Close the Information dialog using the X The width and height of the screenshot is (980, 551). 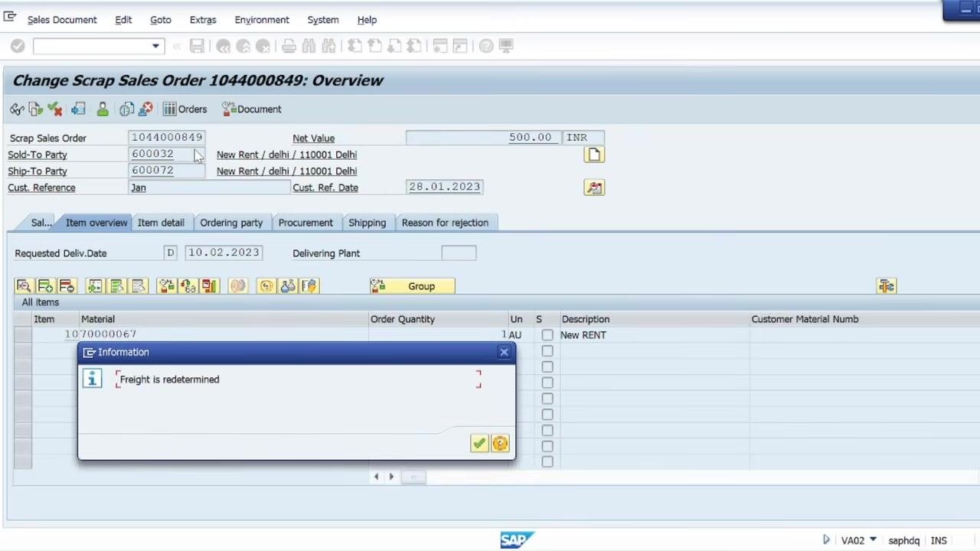pyautogui.click(x=504, y=352)
